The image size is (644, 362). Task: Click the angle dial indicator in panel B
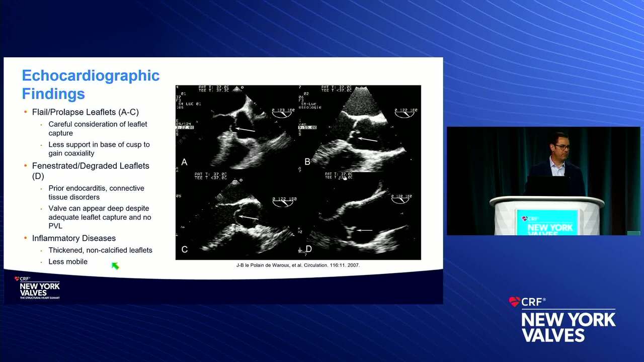tap(406, 113)
